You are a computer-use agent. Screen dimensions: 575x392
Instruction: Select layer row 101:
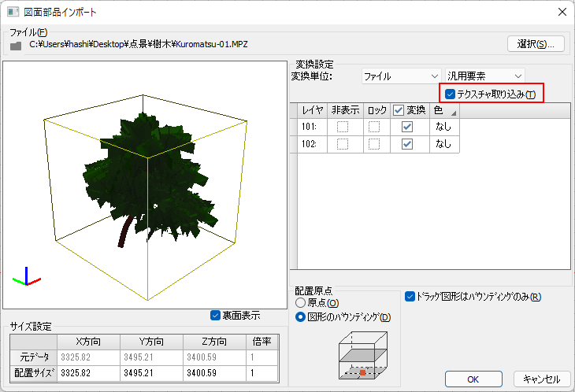[312, 127]
